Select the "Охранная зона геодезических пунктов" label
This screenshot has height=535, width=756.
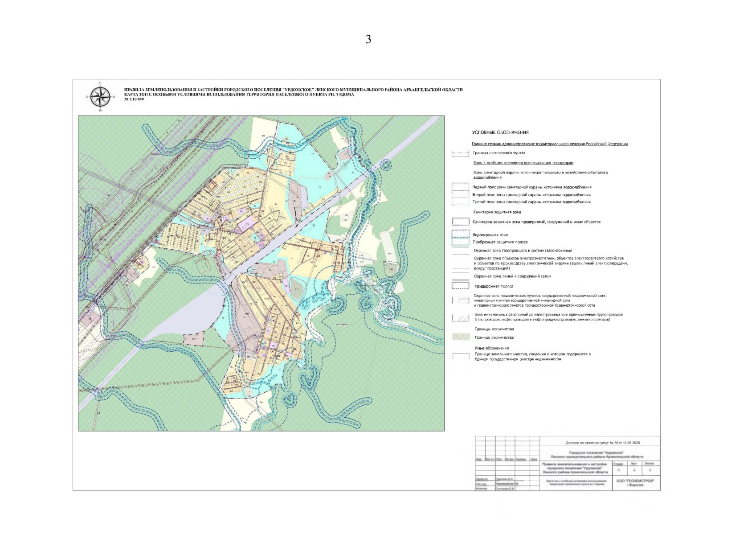pyautogui.click(x=540, y=300)
